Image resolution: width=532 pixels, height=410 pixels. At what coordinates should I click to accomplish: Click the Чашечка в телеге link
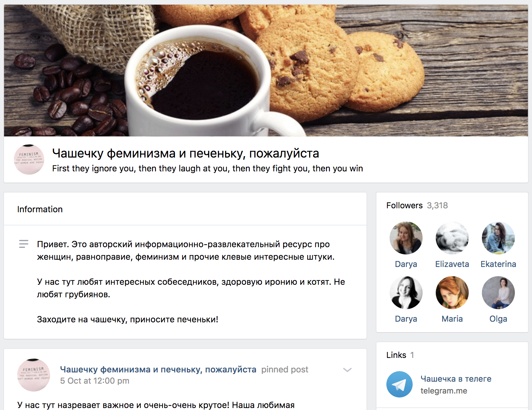456,379
